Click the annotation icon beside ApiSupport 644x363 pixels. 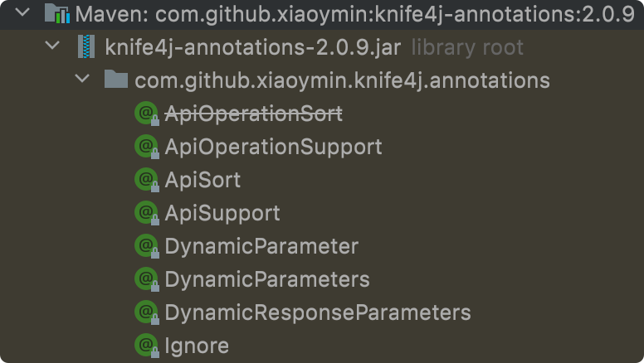click(147, 213)
